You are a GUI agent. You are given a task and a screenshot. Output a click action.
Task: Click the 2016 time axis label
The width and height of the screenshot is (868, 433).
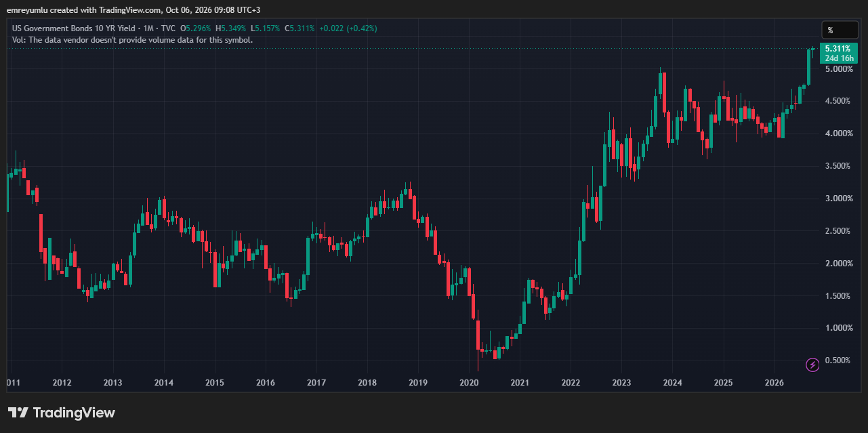266,383
